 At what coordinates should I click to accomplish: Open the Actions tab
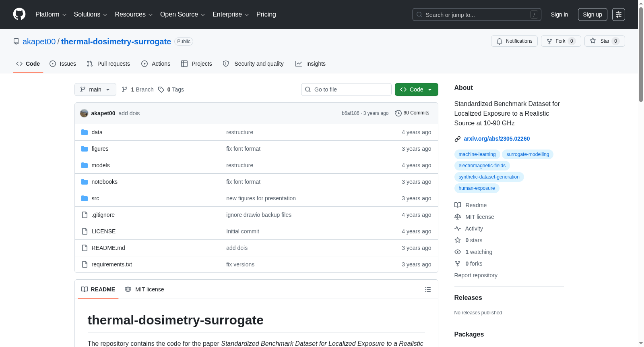(x=156, y=64)
